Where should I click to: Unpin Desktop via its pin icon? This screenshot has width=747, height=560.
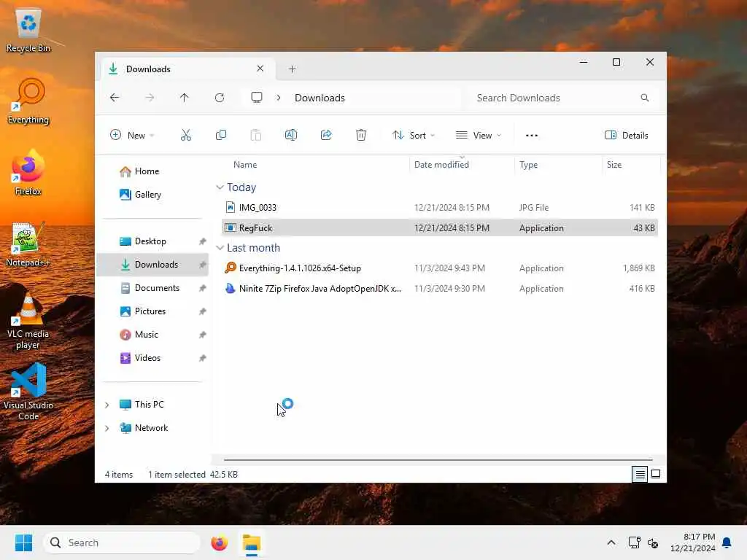tap(203, 241)
